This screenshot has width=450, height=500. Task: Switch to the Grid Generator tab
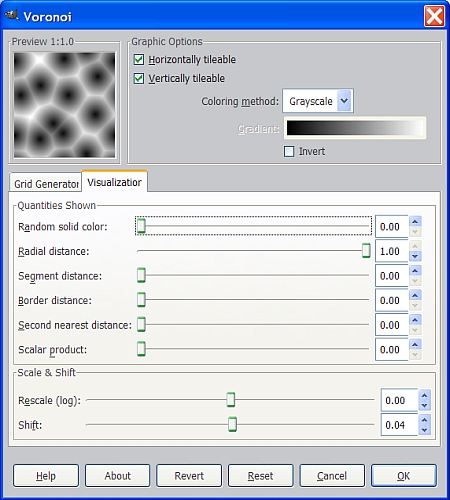coord(46,183)
